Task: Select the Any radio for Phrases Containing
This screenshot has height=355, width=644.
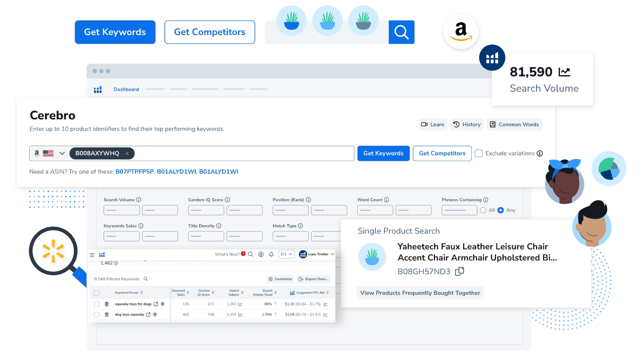Action: click(x=501, y=210)
